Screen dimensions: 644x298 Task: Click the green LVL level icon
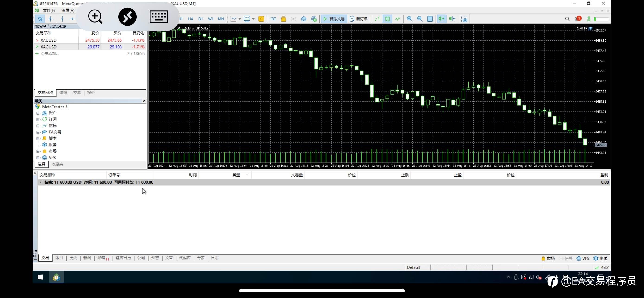[589, 19]
